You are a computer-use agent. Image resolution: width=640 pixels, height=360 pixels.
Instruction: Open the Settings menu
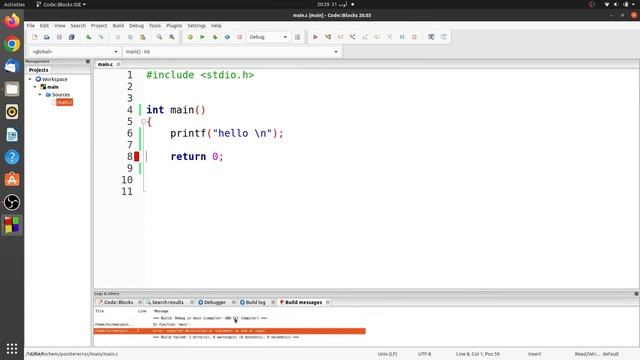pos(196,26)
